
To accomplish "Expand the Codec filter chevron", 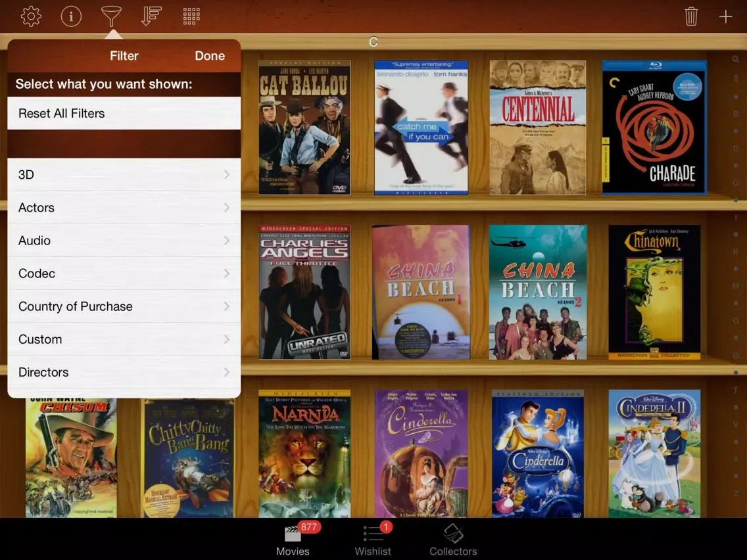I will pyautogui.click(x=227, y=273).
